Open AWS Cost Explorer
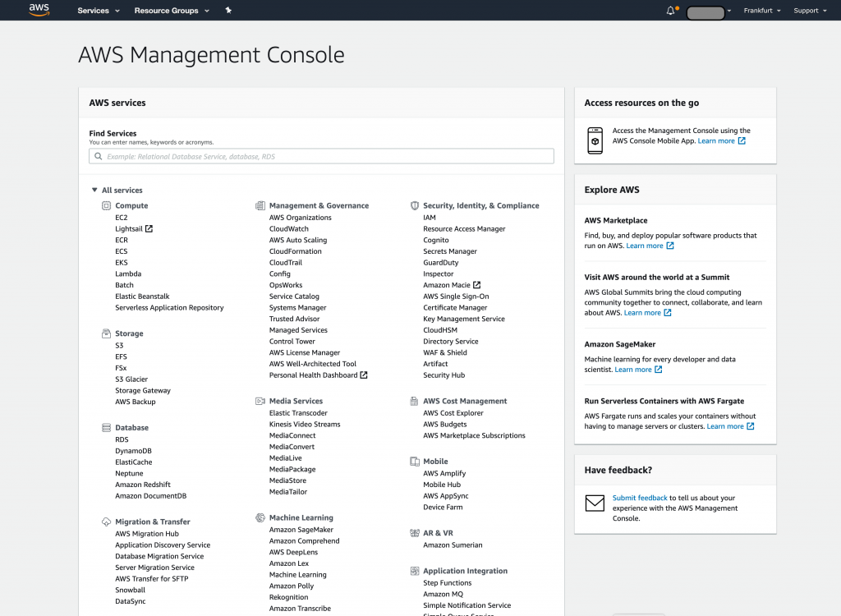Screen dimensions: 841x616 click(453, 413)
